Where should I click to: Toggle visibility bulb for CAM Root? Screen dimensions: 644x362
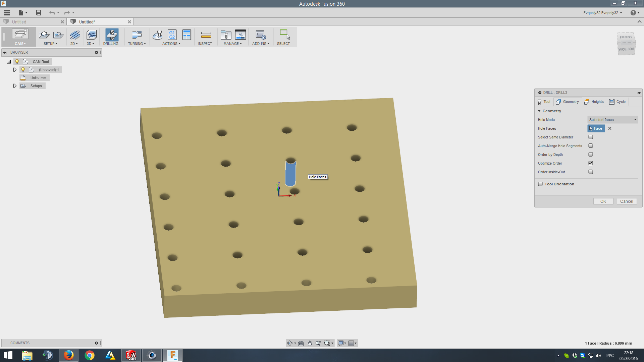point(17,62)
